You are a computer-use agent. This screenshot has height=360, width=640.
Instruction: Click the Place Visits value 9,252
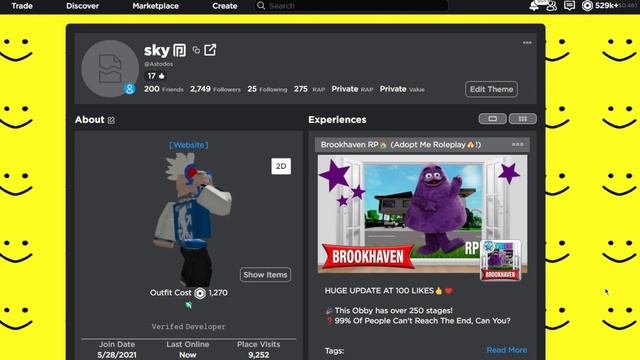(259, 355)
